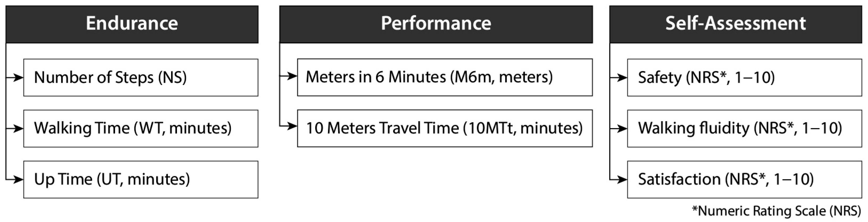This screenshot has height=222, width=868.
Task: Click the arrow pointing to Walking Time
Action: (15, 128)
